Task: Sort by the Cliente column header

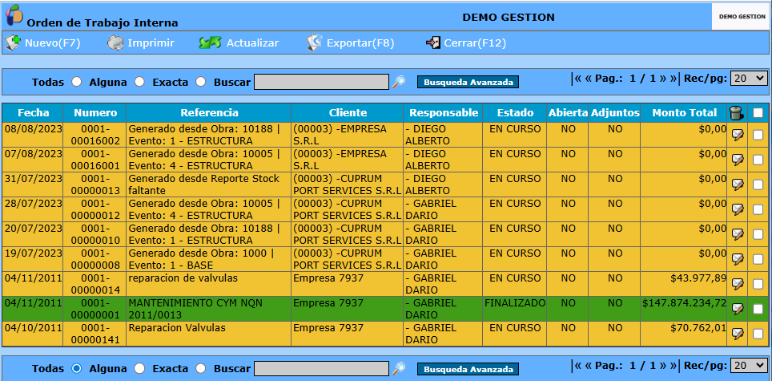Action: [348, 113]
